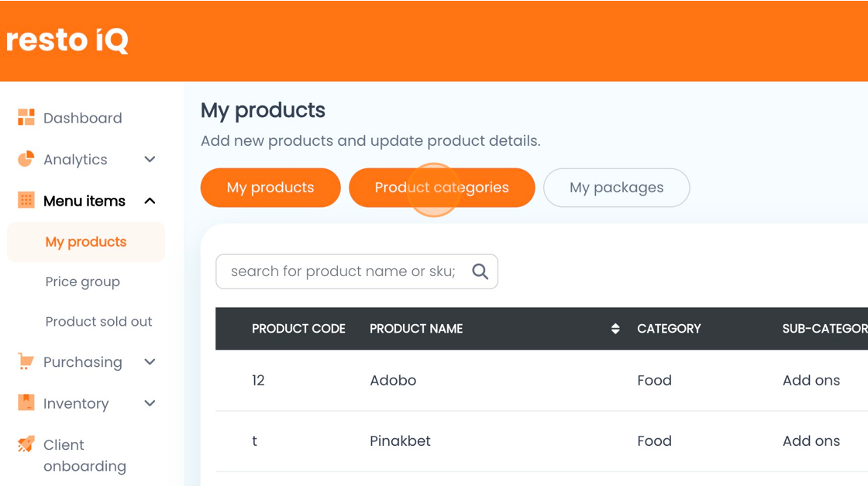Click the search magnifier icon
This screenshot has height=487, width=868.
(x=480, y=271)
